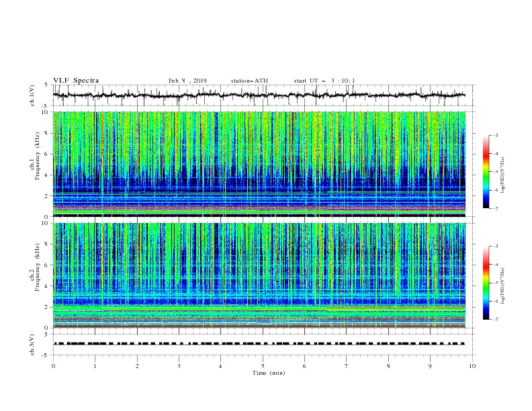Click inside the ch.2 spectrogram panel
This screenshot has width=532, height=411.
(x=259, y=275)
